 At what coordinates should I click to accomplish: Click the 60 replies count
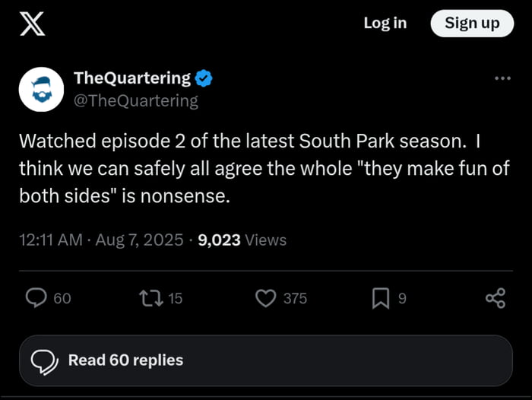point(62,299)
